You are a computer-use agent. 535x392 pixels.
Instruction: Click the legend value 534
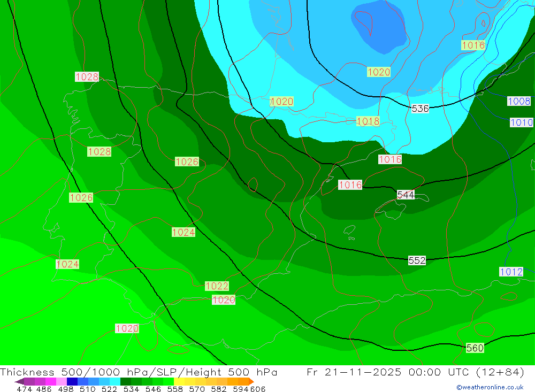pos(131,389)
